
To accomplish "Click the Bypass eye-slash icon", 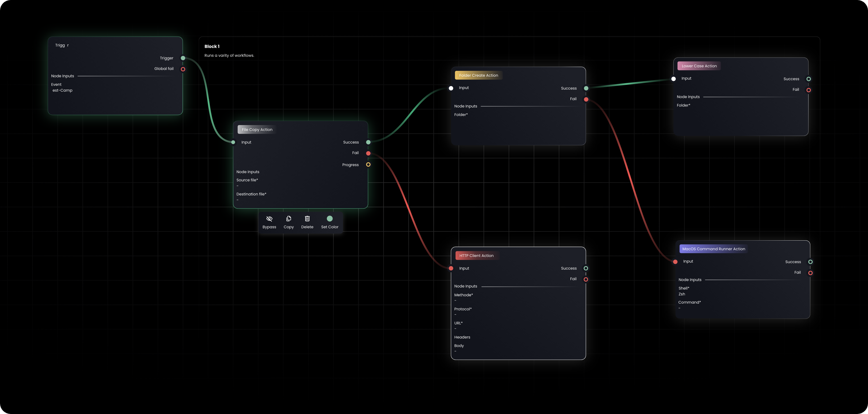I will point(269,219).
